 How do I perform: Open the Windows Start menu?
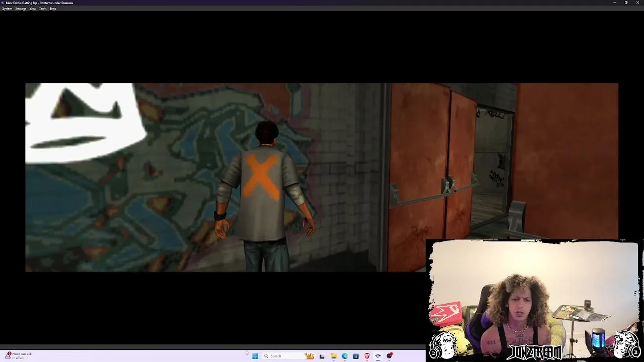pyautogui.click(x=255, y=356)
